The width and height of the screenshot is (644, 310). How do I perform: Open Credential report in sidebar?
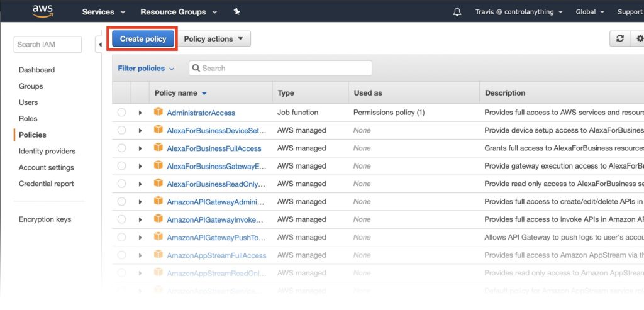(x=47, y=184)
